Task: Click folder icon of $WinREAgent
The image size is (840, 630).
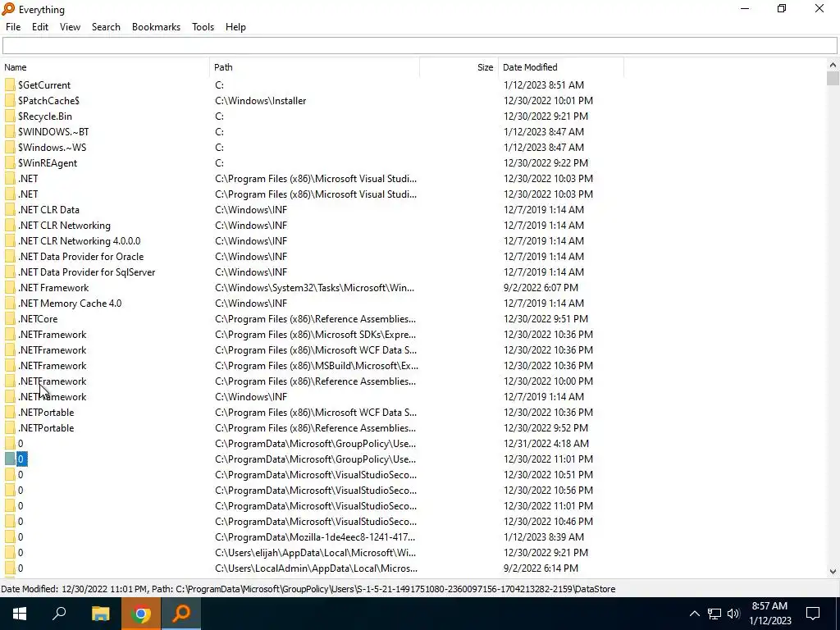Action: point(10,162)
